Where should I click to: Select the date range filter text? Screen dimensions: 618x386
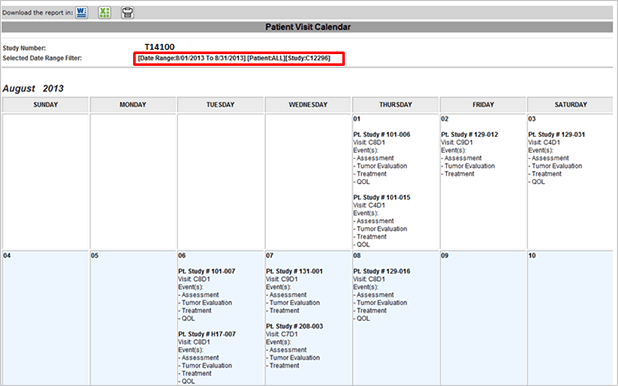[234, 58]
